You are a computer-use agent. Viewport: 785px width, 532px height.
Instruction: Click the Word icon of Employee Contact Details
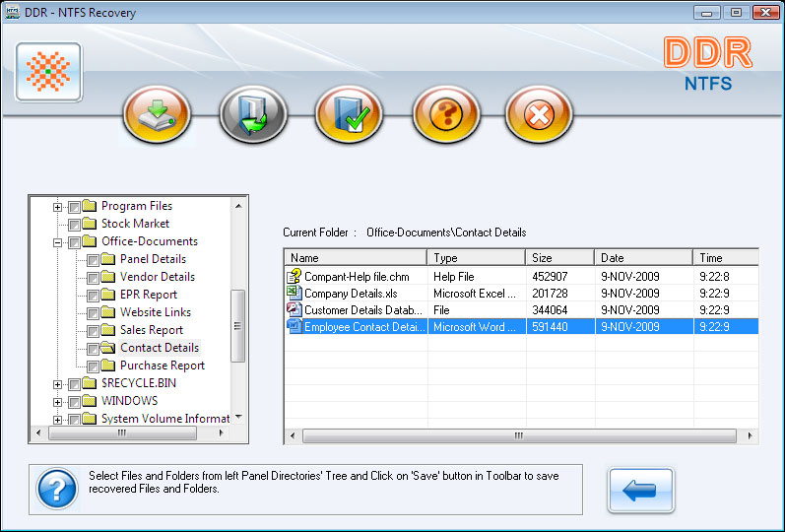coord(294,327)
